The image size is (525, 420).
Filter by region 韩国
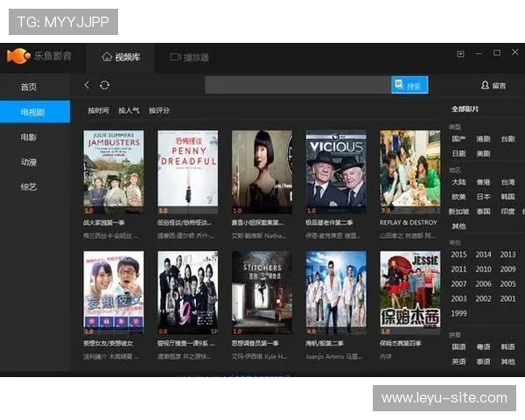[507, 197]
